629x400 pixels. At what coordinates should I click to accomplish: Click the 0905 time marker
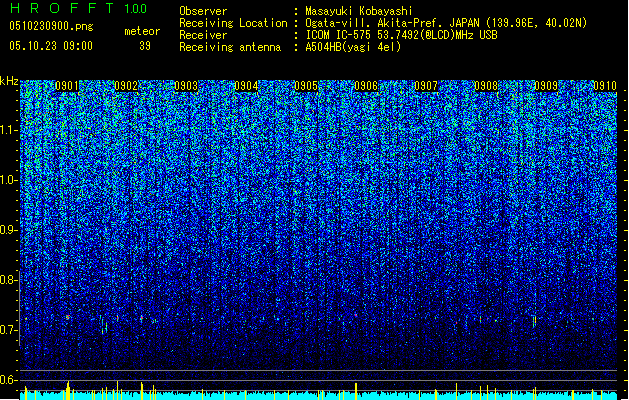click(x=306, y=86)
